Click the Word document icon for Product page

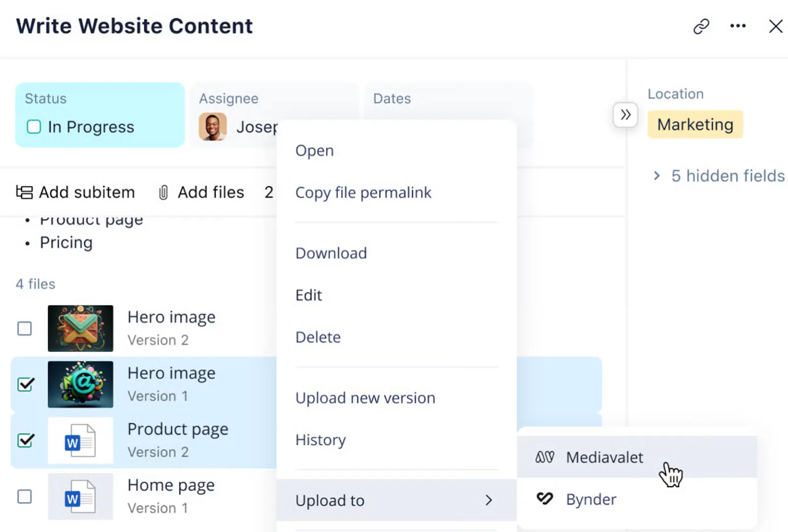click(80, 440)
